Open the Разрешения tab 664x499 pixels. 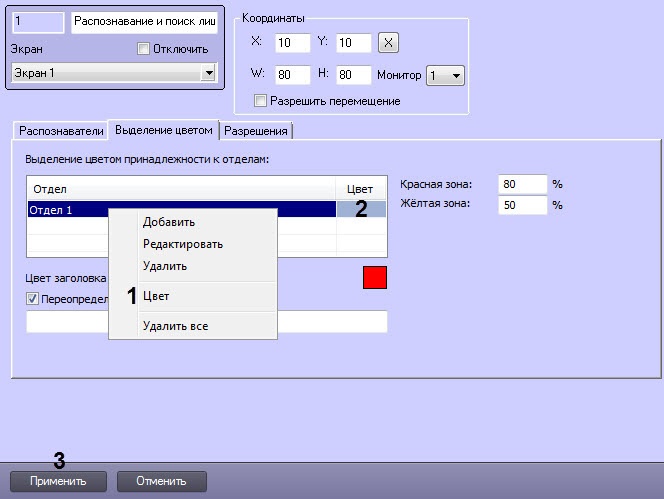pos(256,131)
